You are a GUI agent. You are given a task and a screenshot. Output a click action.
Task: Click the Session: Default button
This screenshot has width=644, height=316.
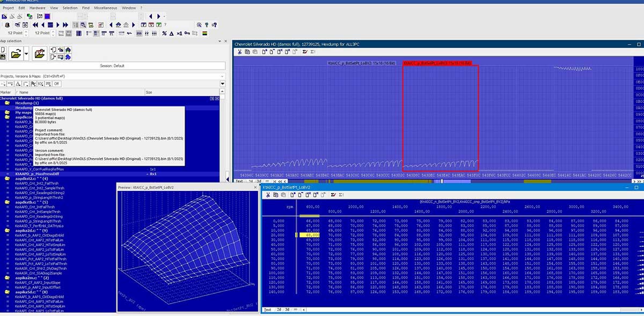pyautogui.click(x=112, y=65)
